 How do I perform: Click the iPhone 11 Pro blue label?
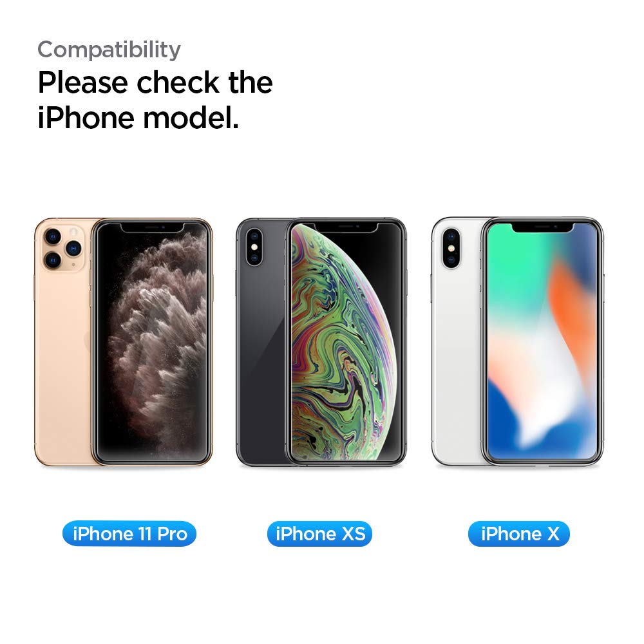[x=129, y=533]
